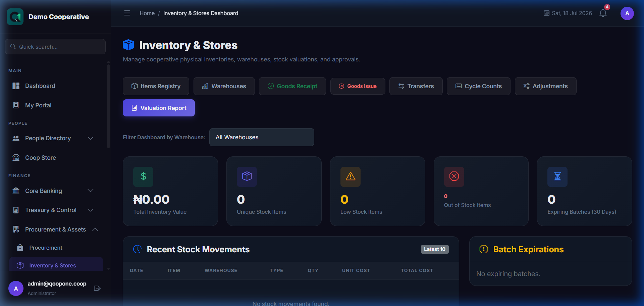Viewport: 644px width, 306px height.
Task: Click the TOTAL COST column header
Action: [417, 270]
